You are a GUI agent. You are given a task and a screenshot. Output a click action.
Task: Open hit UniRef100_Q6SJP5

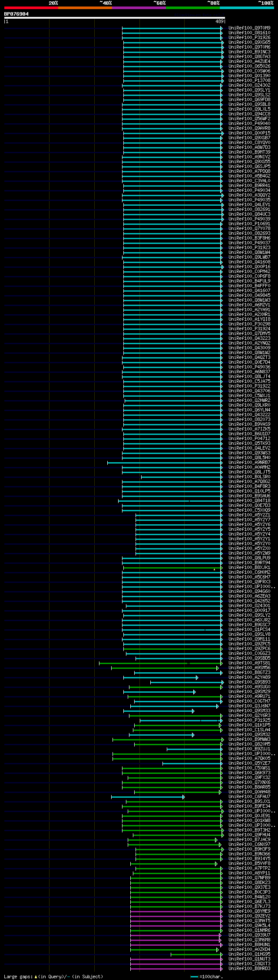pyautogui.click(x=249, y=167)
